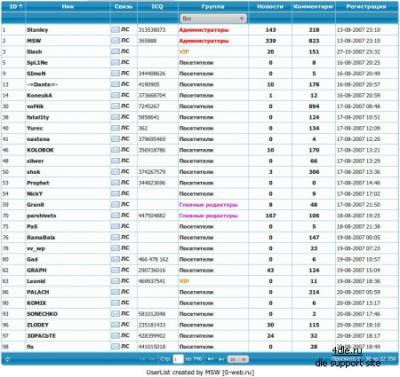Screen dimensions: 400x377
Task: Sort by the Комментарии column header
Action: (x=313, y=6)
